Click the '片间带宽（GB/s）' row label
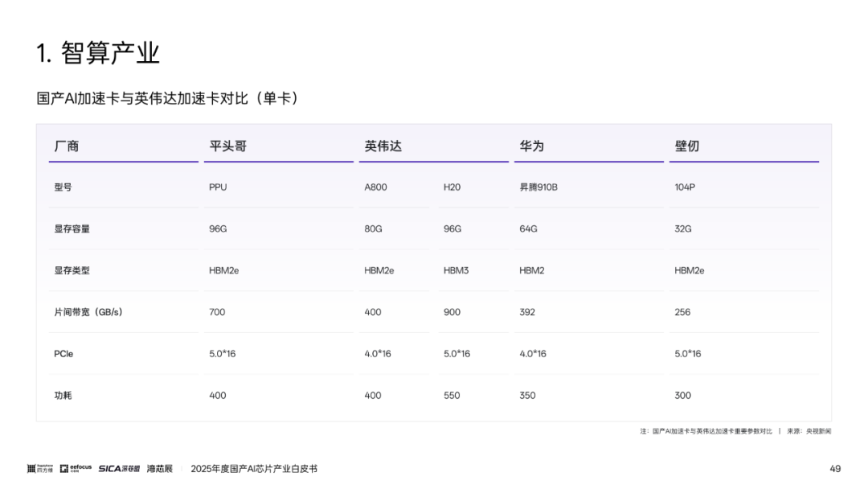The image size is (868, 489). point(88,312)
